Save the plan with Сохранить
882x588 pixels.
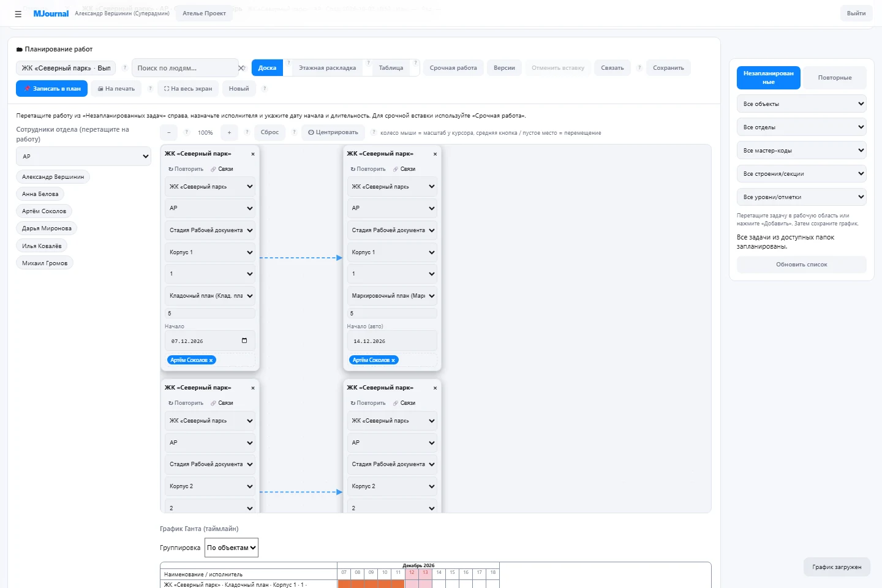point(668,68)
